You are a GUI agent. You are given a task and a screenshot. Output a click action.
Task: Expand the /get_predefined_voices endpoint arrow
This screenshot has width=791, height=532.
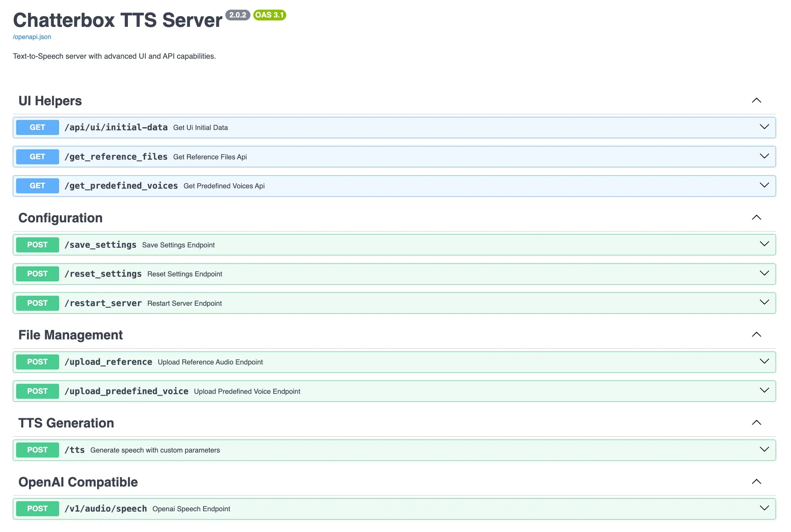pyautogui.click(x=764, y=185)
